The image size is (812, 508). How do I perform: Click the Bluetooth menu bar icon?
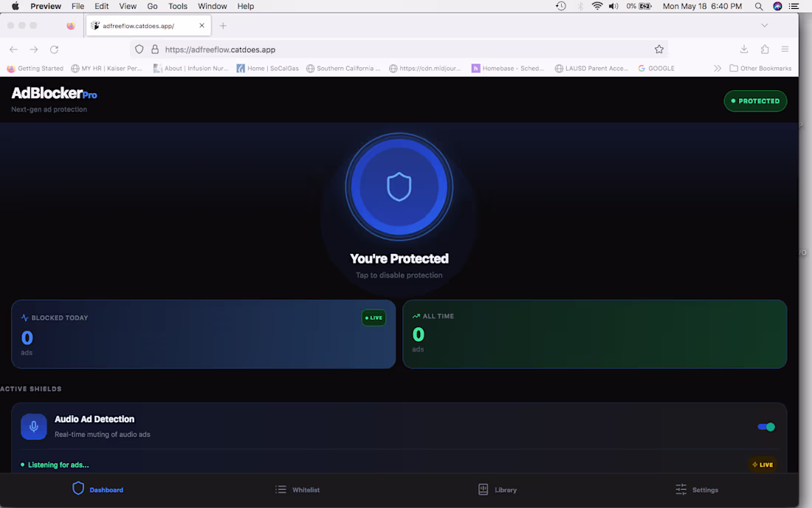[580, 6]
